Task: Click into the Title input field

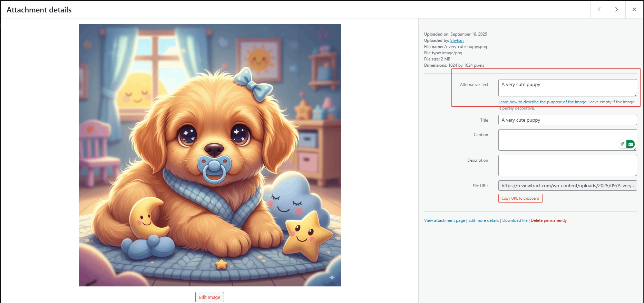Action: 567,120
